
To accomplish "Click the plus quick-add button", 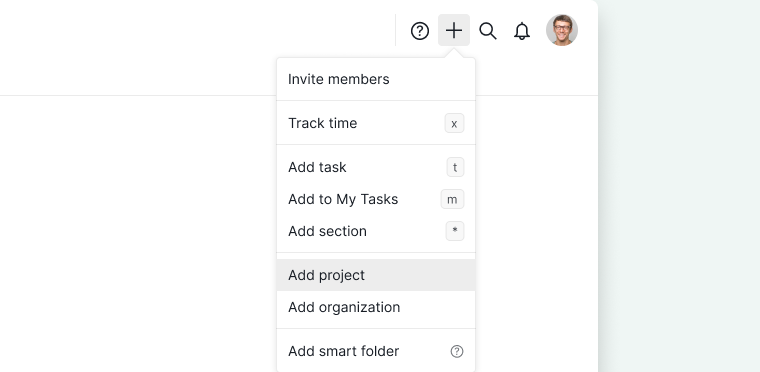I will (x=454, y=30).
